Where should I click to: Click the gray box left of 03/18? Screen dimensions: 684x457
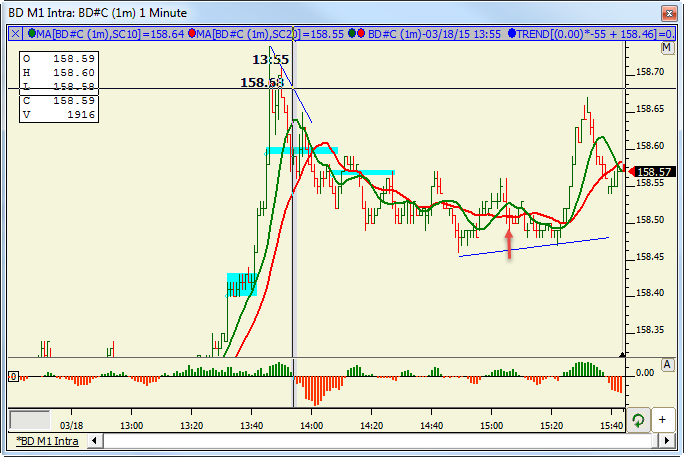(30, 420)
